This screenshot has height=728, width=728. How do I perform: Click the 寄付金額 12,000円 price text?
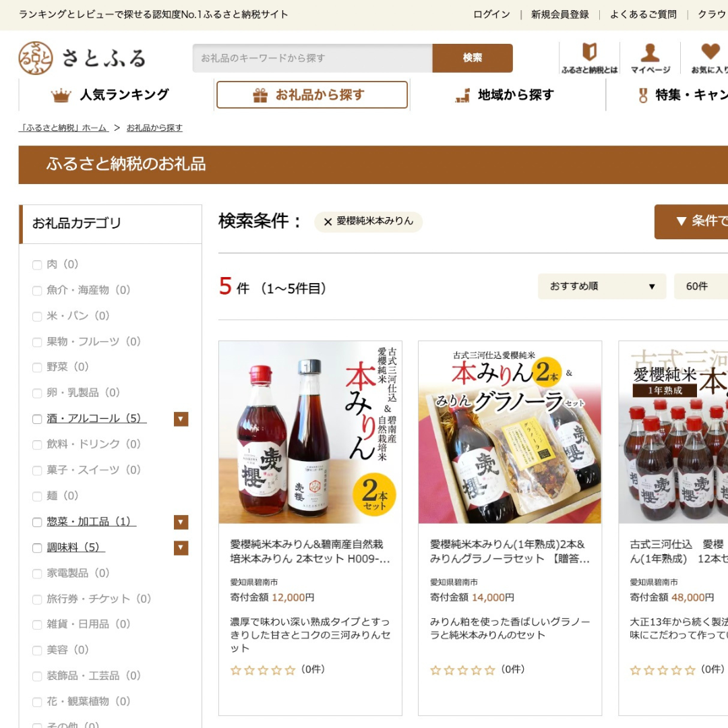(272, 597)
